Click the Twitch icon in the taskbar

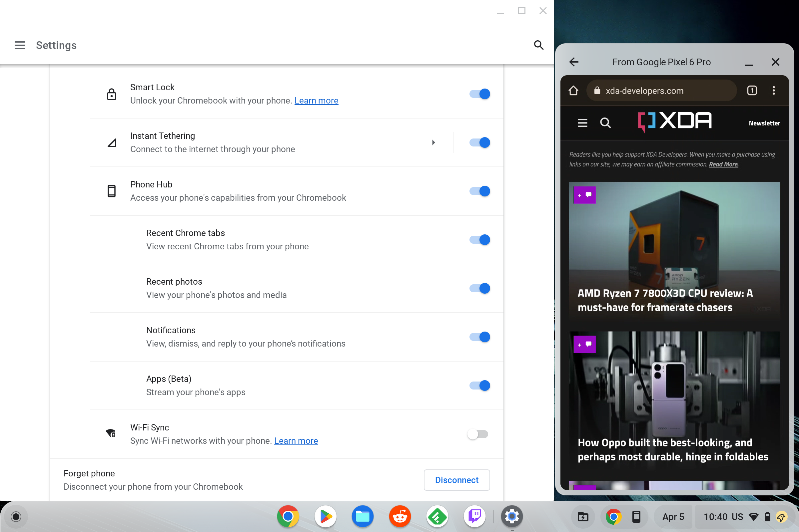click(x=475, y=516)
